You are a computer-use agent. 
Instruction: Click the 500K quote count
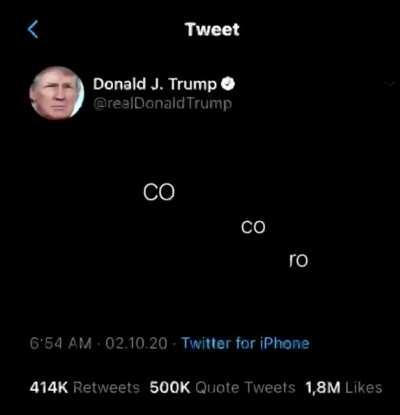click(x=170, y=388)
